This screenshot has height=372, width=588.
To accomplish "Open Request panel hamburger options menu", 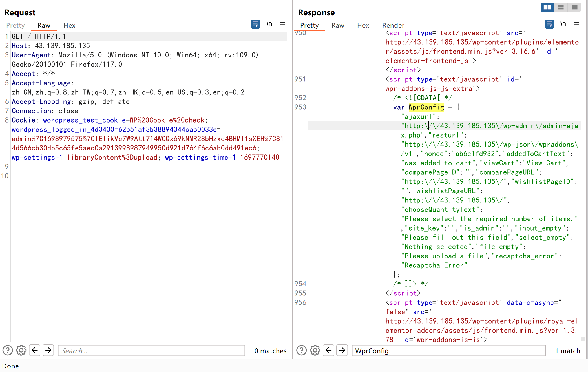I will pyautogui.click(x=283, y=24).
